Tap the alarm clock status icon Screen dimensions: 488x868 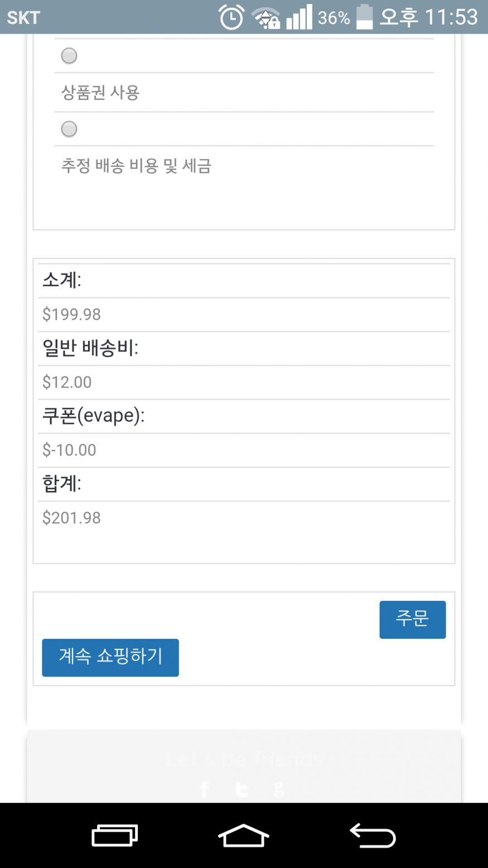[x=231, y=17]
